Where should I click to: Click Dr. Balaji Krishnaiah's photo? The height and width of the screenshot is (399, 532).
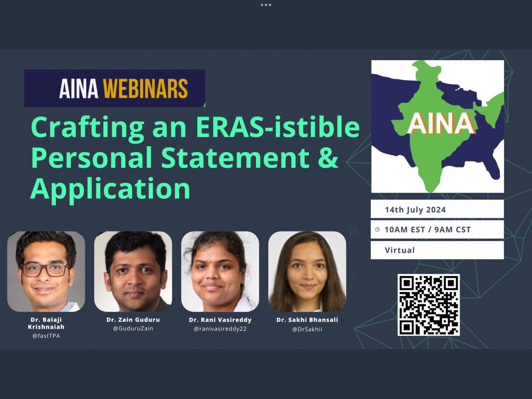(46, 271)
